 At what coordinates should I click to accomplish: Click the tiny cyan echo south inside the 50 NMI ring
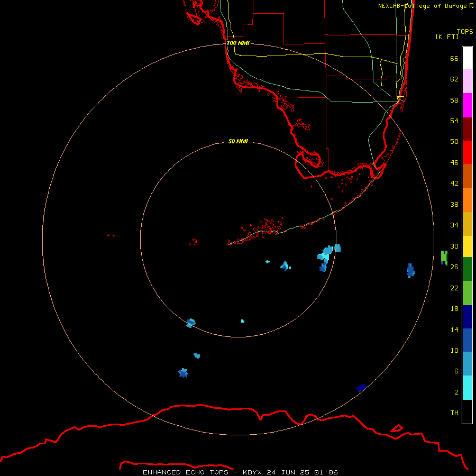[243, 321]
